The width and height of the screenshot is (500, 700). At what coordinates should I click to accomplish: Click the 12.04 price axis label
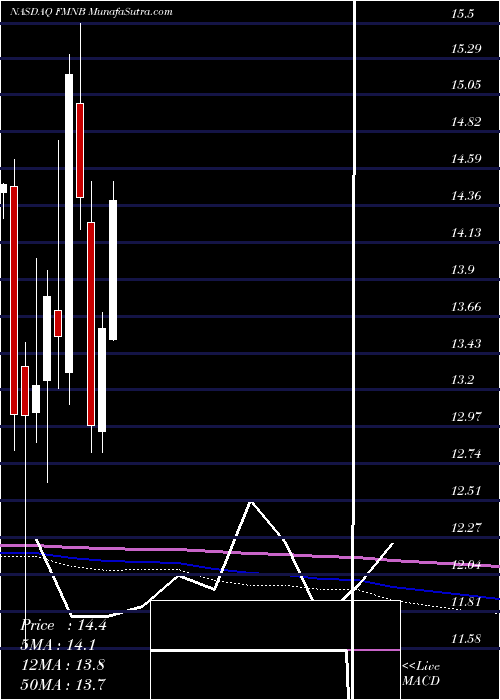click(466, 565)
